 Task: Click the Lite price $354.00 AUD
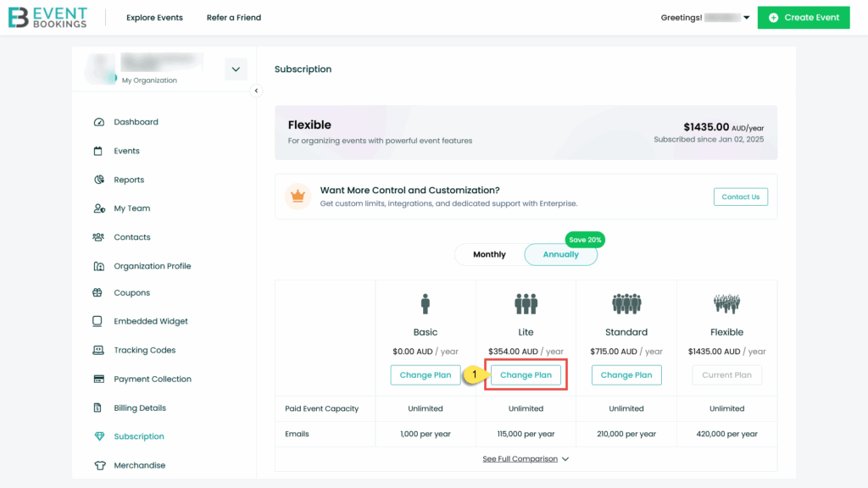513,352
